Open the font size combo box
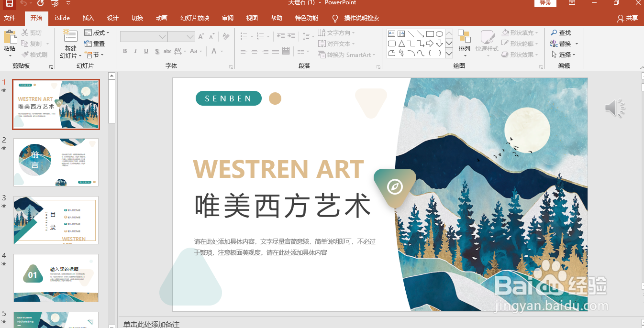Viewport: 644px width, 328px height. pyautogui.click(x=181, y=37)
